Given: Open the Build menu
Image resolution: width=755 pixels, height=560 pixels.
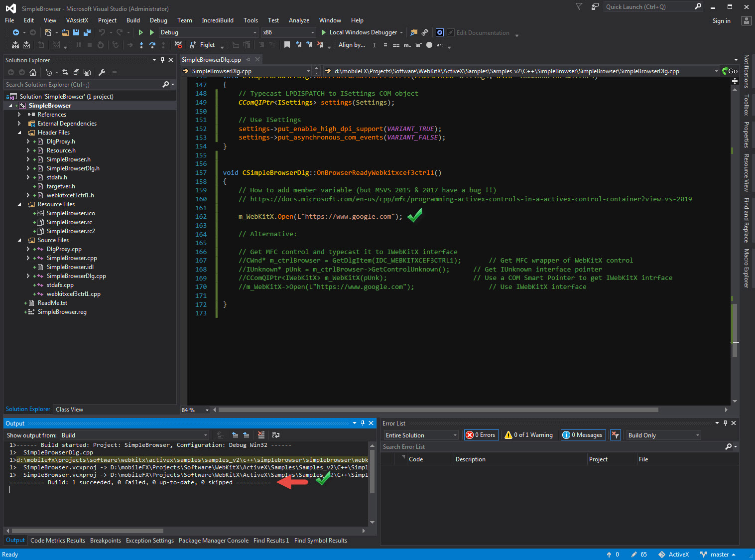Looking at the screenshot, I should (x=133, y=20).
